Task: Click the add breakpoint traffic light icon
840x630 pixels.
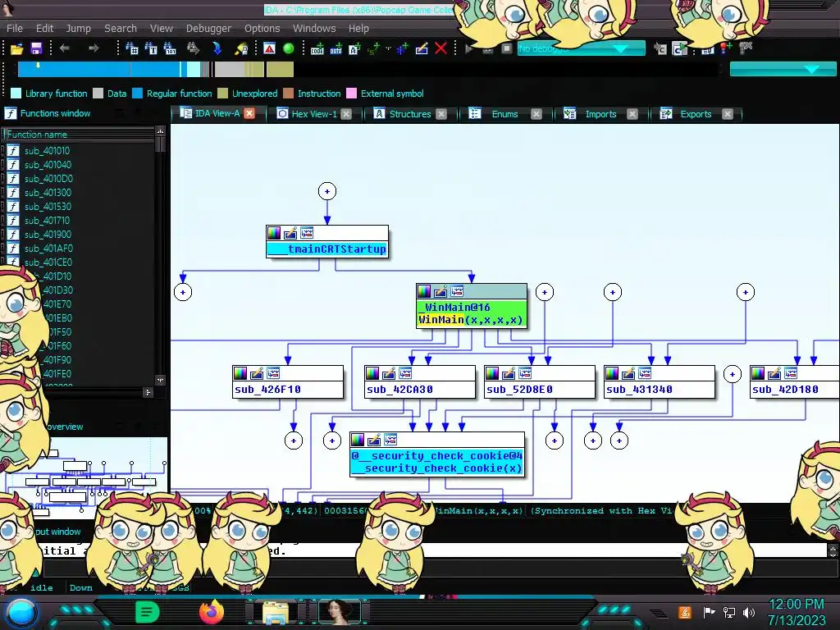Action: tap(726, 48)
